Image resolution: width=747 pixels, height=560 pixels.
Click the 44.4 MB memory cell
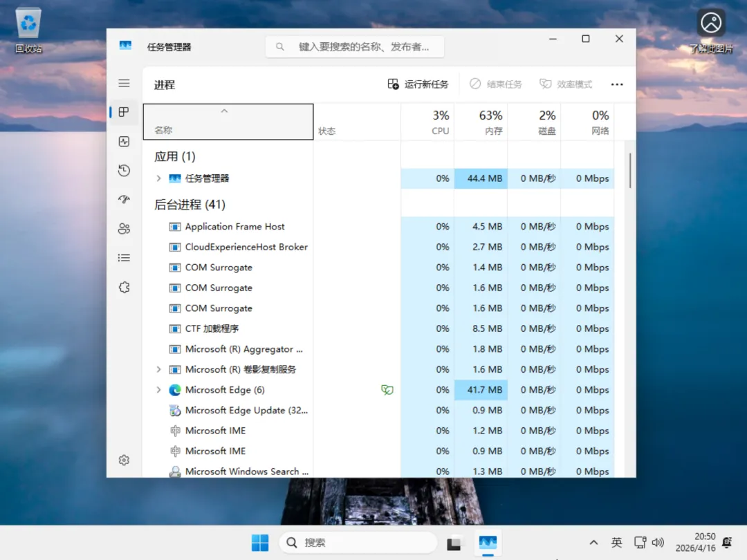tap(481, 178)
